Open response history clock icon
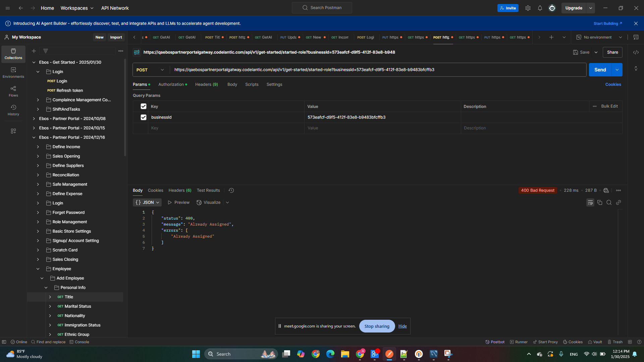The height and width of the screenshot is (362, 644). point(231,190)
